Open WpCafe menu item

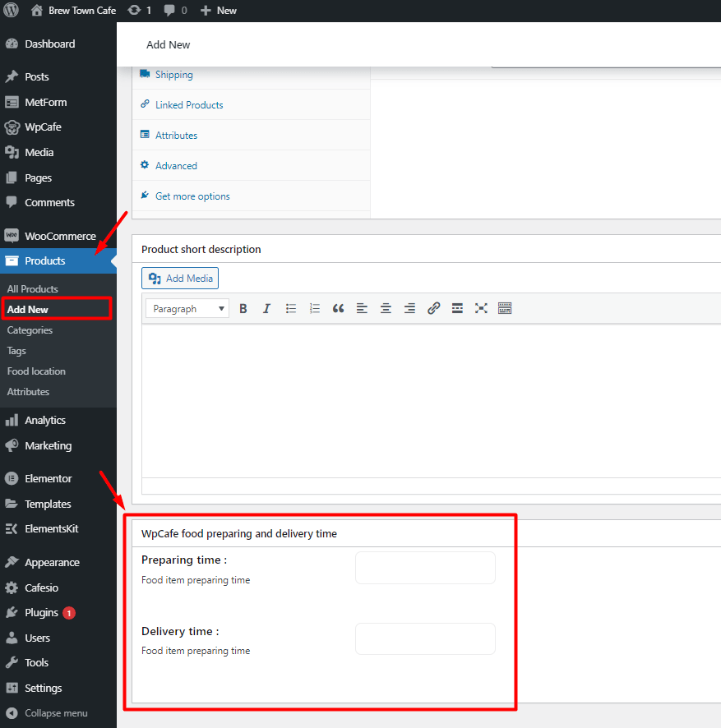[x=58, y=127]
